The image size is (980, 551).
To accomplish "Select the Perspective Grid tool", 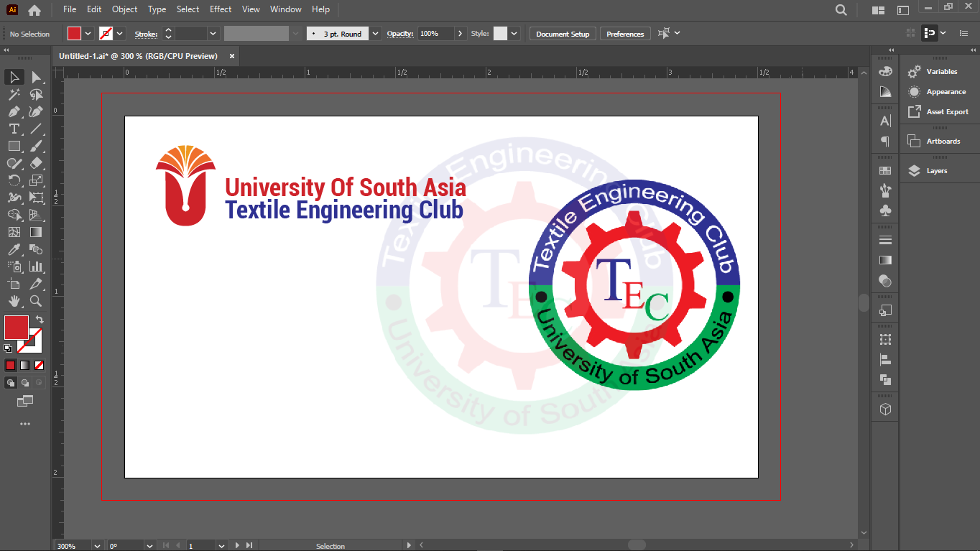I will [x=36, y=215].
